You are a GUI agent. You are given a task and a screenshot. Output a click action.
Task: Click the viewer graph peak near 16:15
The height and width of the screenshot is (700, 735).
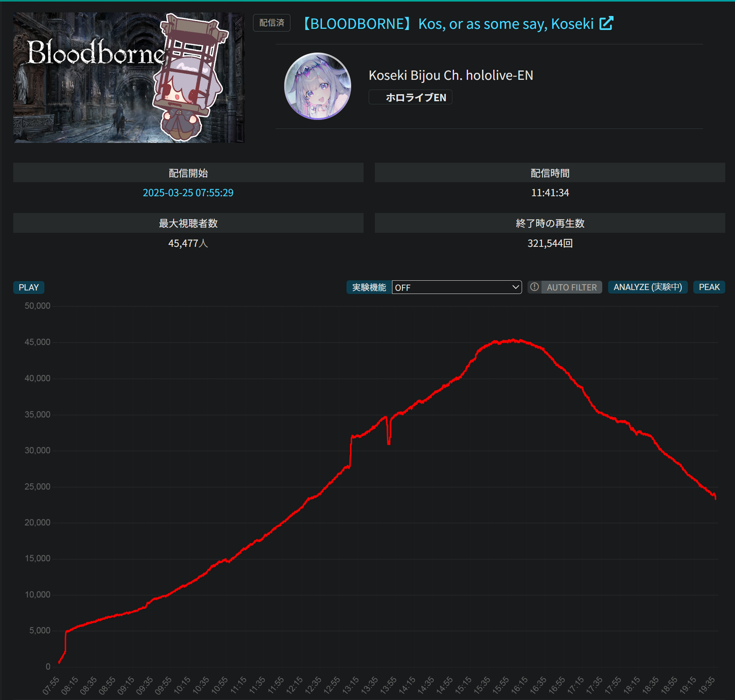513,340
